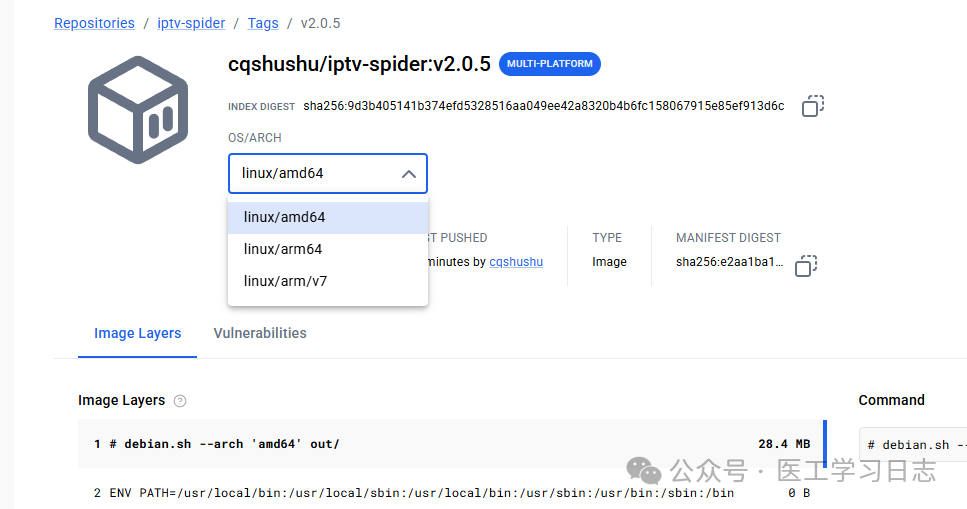Copy the manifest digest value

pyautogui.click(x=806, y=266)
